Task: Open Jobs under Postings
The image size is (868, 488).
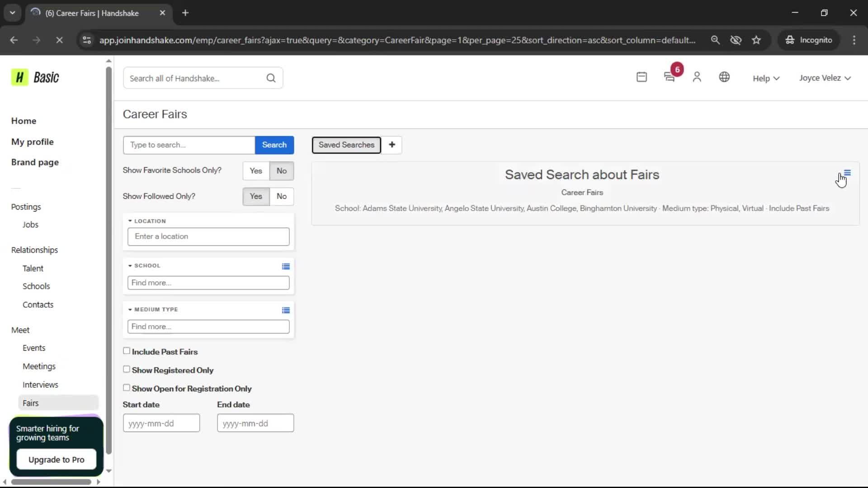Action: 30,225
